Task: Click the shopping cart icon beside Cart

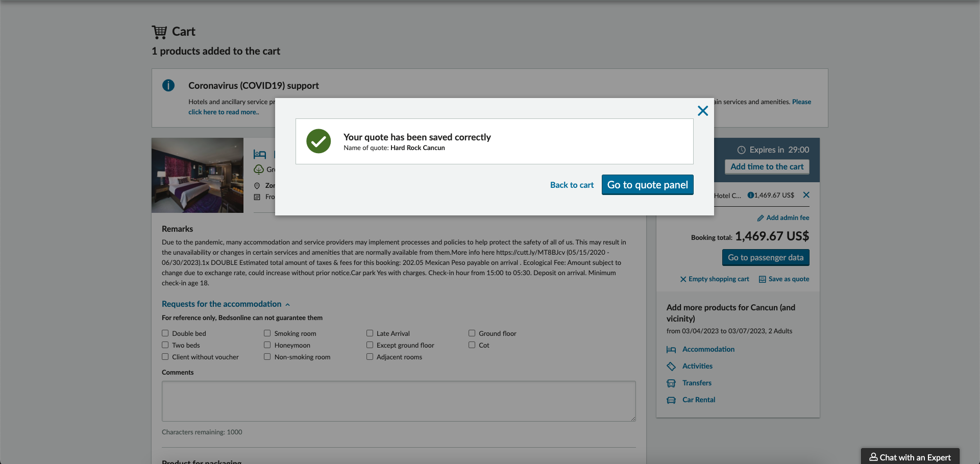Action: [159, 32]
